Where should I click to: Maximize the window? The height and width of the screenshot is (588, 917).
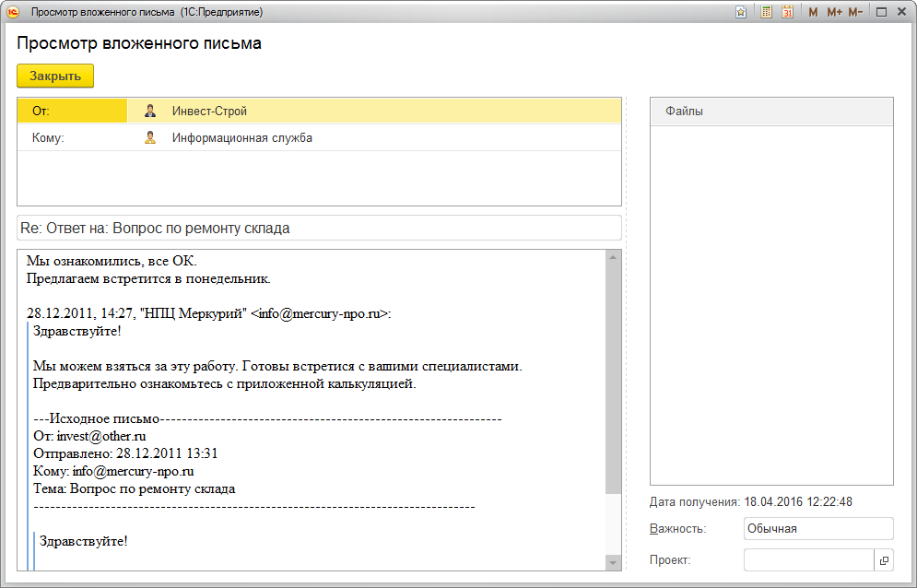click(x=882, y=12)
